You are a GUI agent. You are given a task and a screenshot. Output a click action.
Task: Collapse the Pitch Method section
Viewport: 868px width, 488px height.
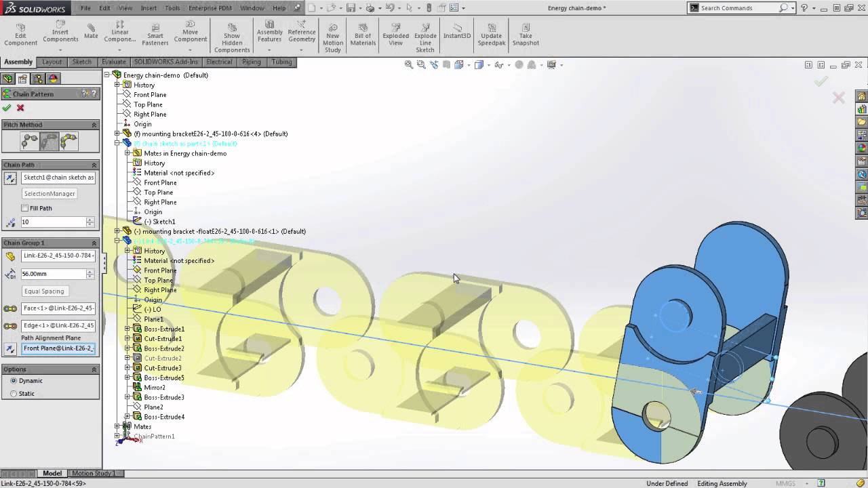[94, 125]
